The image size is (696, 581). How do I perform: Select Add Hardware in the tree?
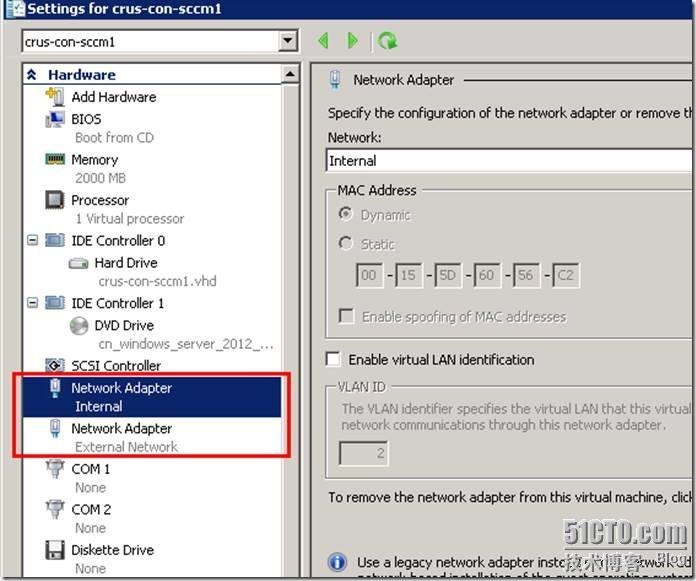click(114, 97)
